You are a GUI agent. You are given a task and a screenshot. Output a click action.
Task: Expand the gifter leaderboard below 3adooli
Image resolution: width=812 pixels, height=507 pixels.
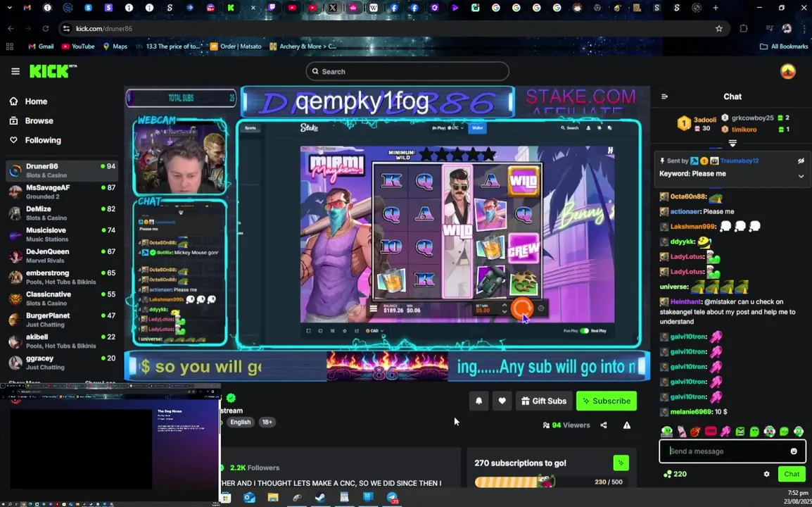pyautogui.click(x=732, y=143)
